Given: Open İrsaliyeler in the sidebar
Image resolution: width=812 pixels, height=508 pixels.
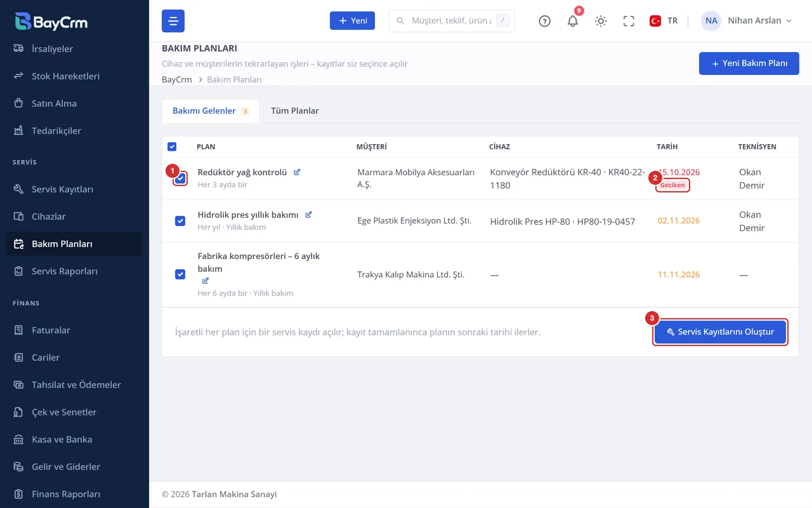Looking at the screenshot, I should click(74, 49).
